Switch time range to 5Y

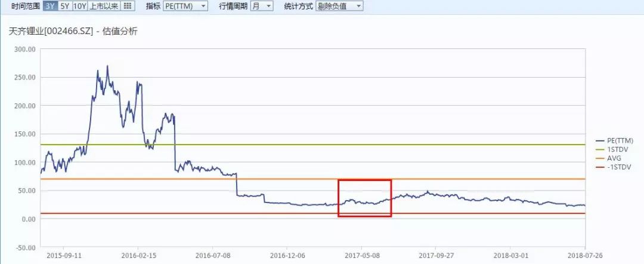65,6
